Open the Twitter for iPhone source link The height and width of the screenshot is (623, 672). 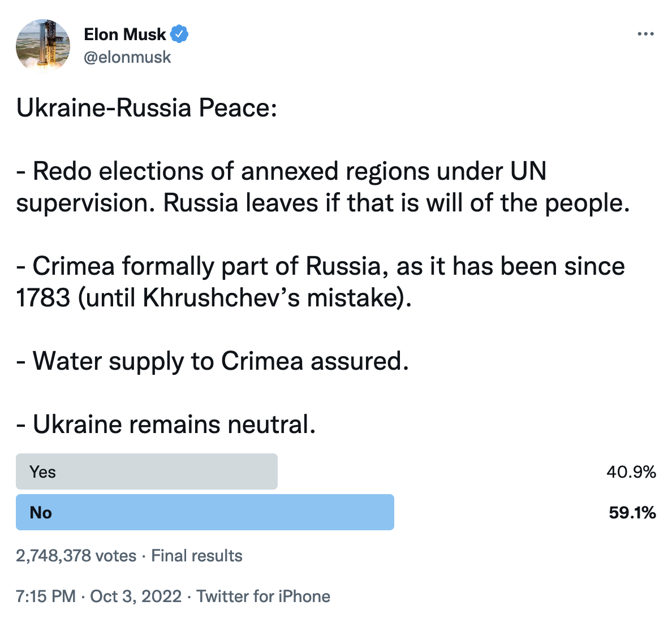(x=263, y=596)
